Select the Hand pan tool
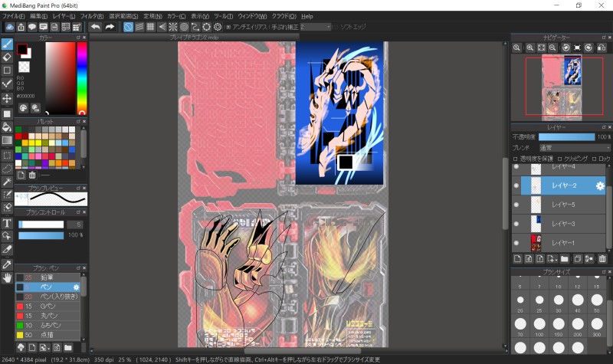 [x=7, y=278]
